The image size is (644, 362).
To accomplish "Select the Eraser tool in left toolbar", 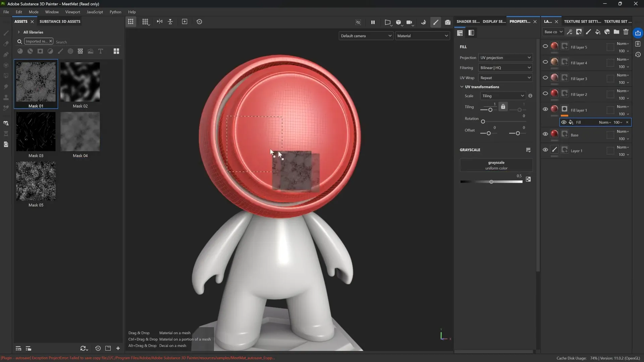I will (x=6, y=44).
